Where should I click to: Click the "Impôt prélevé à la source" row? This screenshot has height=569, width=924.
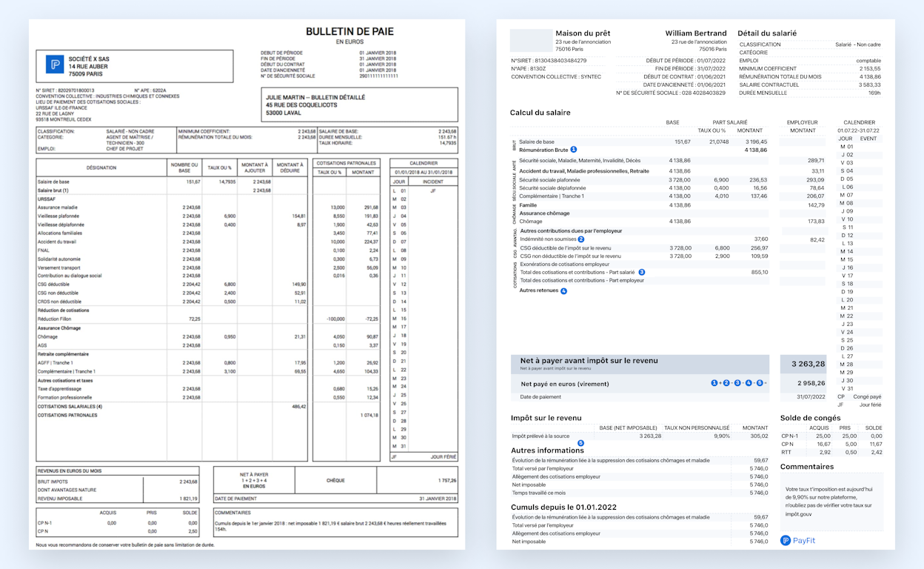click(640, 436)
